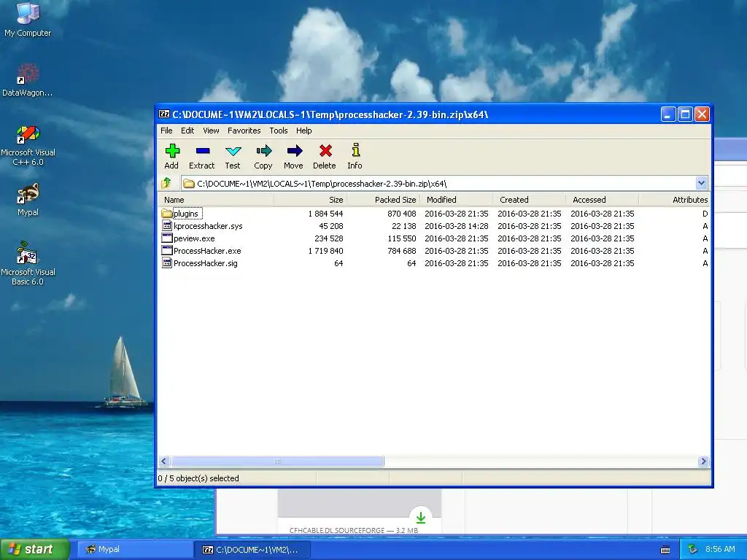Select 'ProcessHacker.sig' file name

pos(205,262)
